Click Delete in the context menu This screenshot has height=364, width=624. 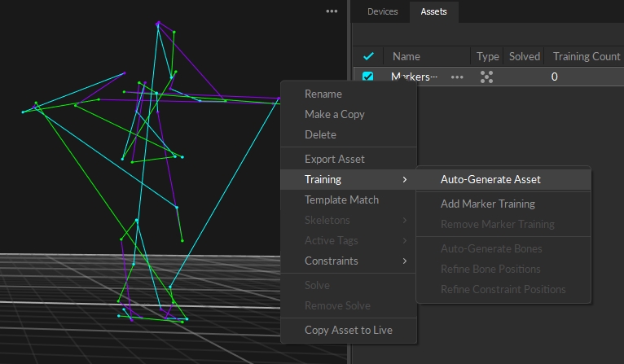pos(320,134)
